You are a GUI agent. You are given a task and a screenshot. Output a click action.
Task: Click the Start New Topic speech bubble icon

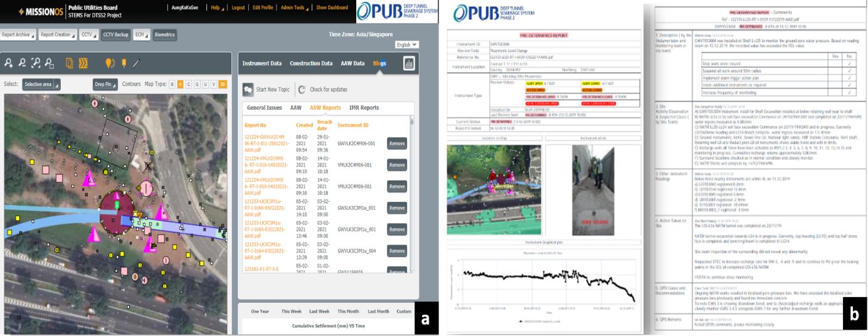tap(248, 89)
